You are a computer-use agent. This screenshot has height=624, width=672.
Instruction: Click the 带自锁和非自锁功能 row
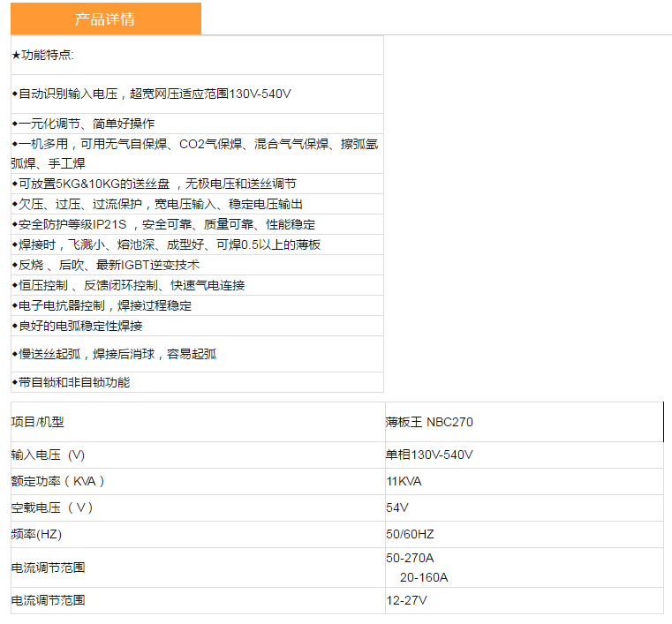coord(197,382)
